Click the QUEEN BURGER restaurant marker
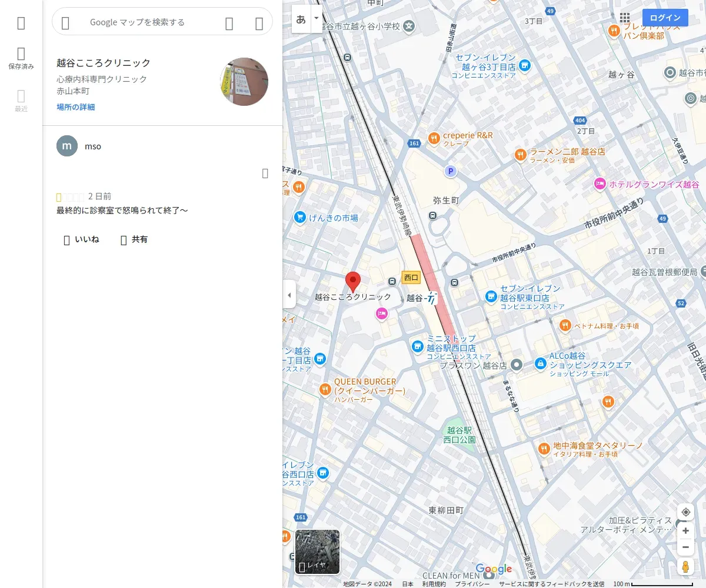The width and height of the screenshot is (706, 588). [x=325, y=389]
